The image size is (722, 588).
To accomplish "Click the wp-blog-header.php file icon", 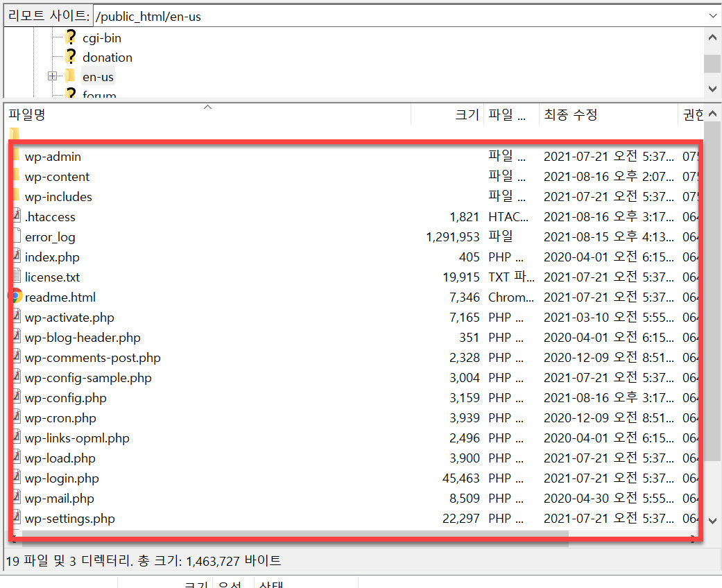I will pos(17,336).
